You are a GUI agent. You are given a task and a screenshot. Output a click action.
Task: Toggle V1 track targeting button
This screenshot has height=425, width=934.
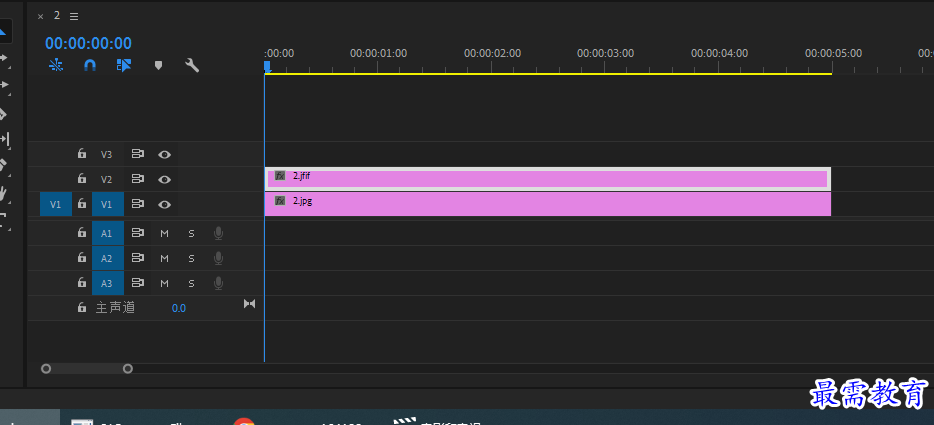(108, 204)
